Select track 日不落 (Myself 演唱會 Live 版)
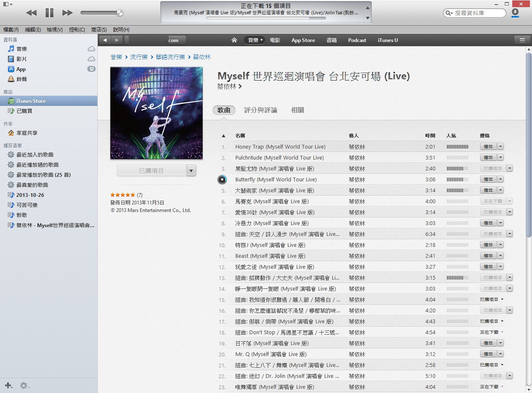 [x=272, y=343]
